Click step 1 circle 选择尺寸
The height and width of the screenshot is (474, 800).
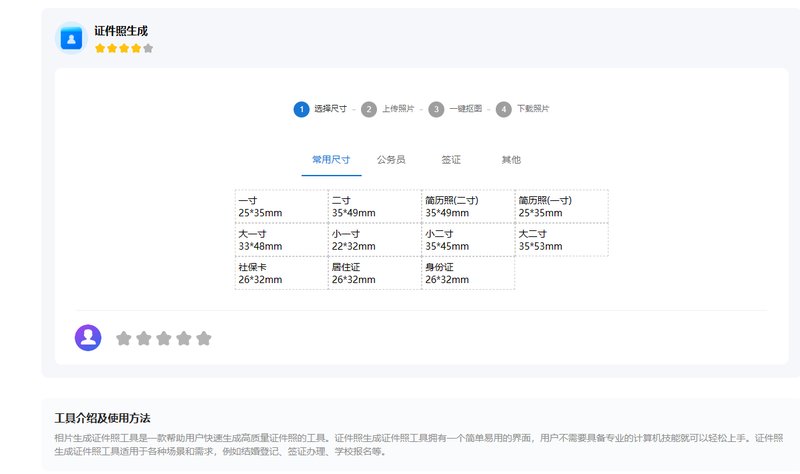point(301,109)
